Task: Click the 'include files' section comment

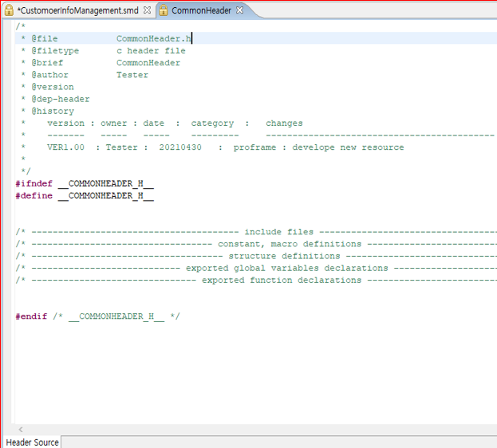Action: click(x=279, y=232)
